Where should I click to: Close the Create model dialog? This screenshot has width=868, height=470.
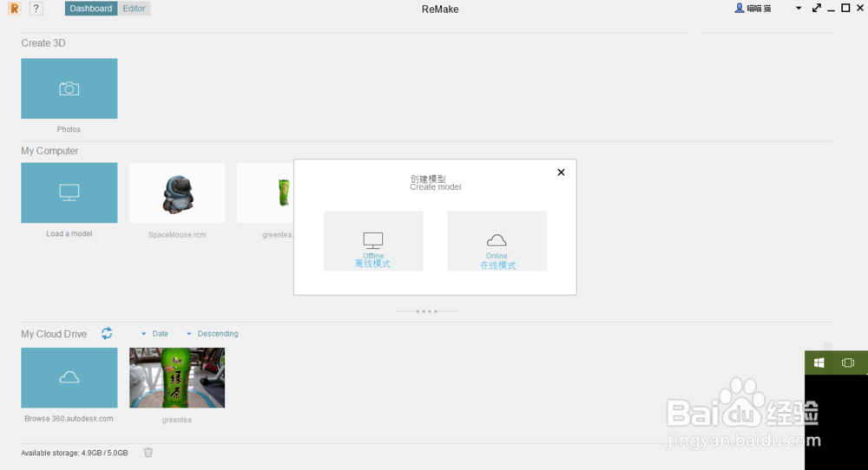[561, 173]
